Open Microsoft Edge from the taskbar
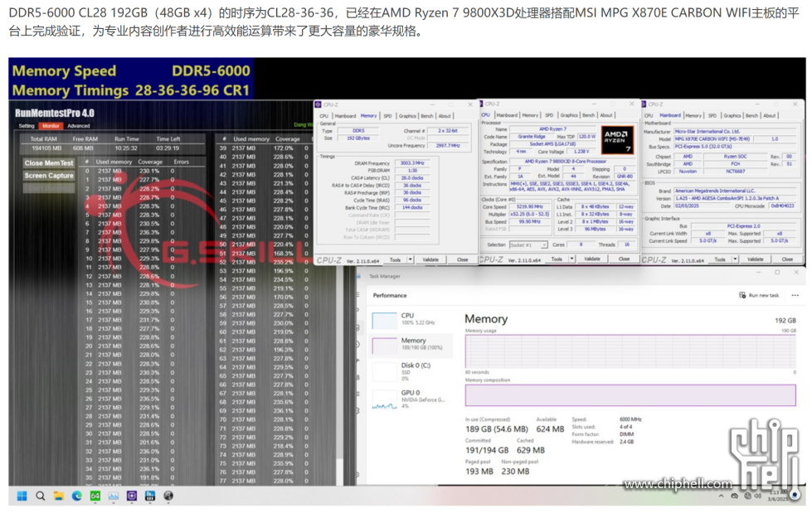812x513 pixels. (77, 496)
